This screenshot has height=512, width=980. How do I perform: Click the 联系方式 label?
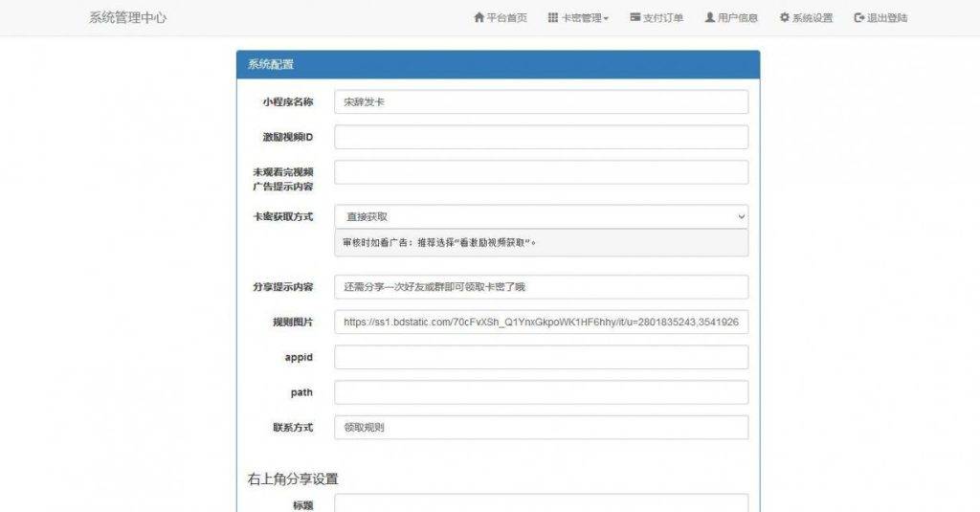293,428
